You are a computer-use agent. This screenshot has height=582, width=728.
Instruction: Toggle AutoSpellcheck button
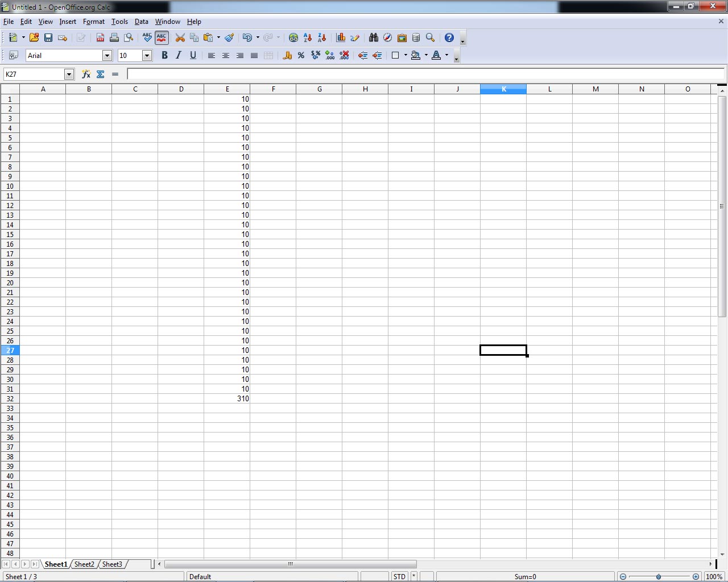[x=162, y=38]
